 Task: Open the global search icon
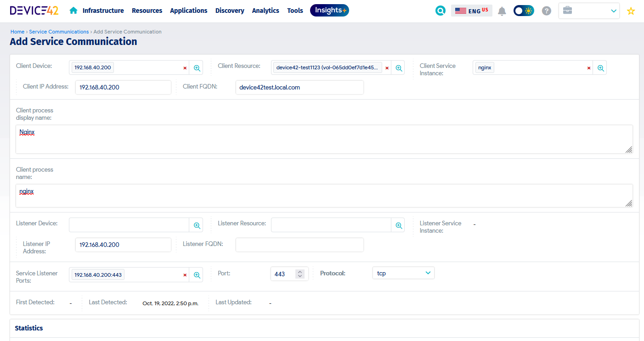[440, 11]
